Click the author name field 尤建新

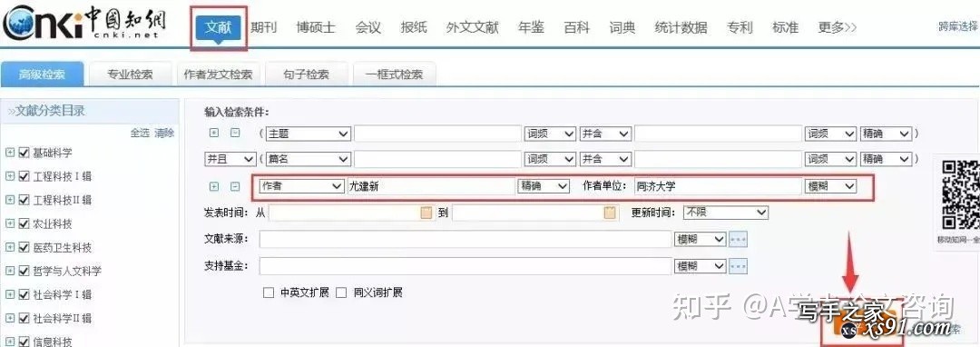click(x=431, y=186)
